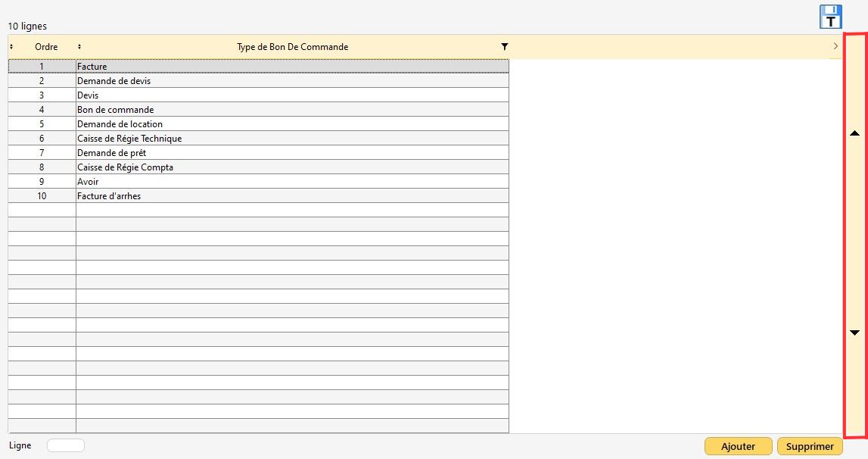Viewport: 868px width, 459px height.
Task: Select the Facture d'arrhes row
Action: (x=291, y=196)
